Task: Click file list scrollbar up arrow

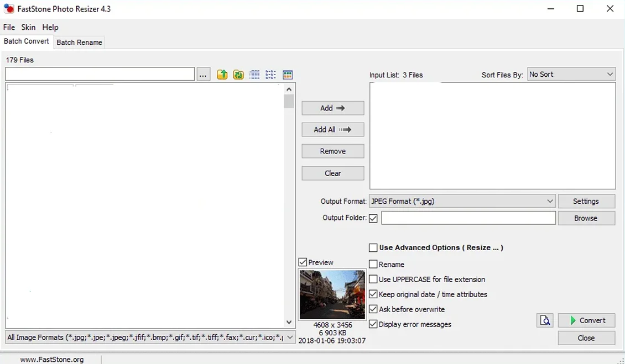Action: point(289,89)
